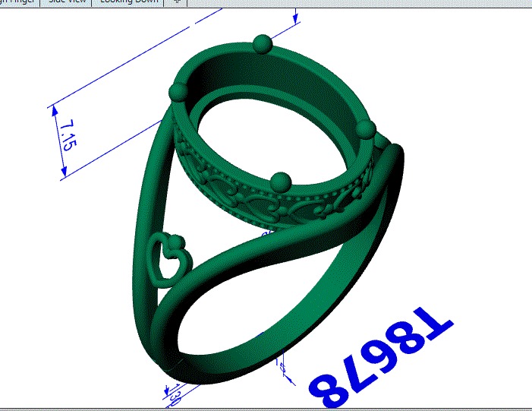Select the topmost prong ball on bezel
Viewport: 532px width, 411px height.
point(263,43)
